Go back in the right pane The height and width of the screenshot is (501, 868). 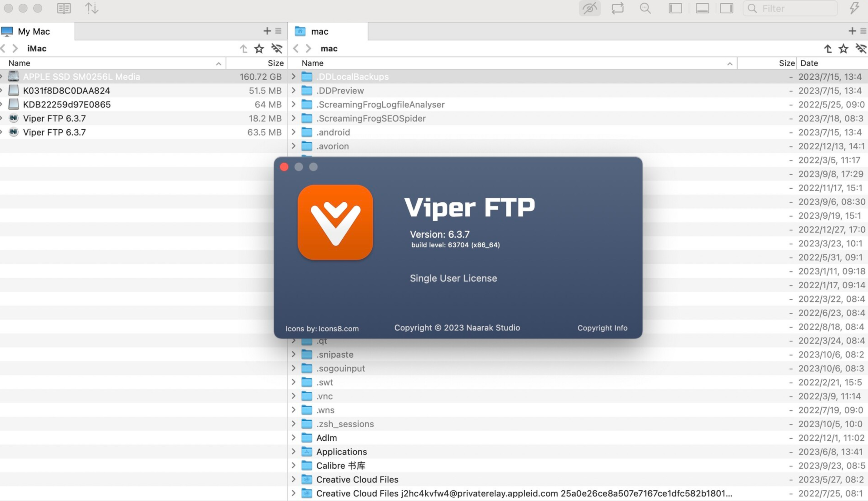pos(296,48)
